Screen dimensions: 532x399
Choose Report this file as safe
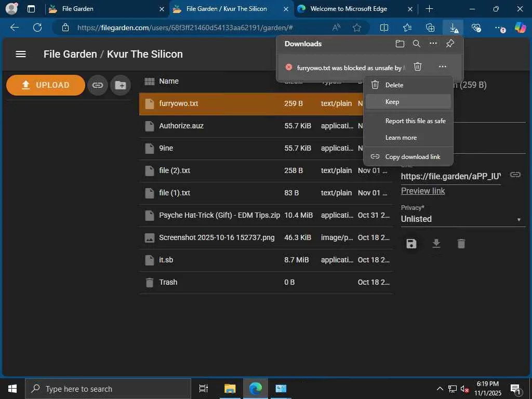click(x=408, y=121)
